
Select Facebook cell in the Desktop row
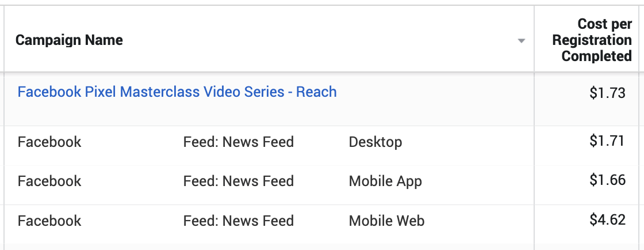point(49,142)
